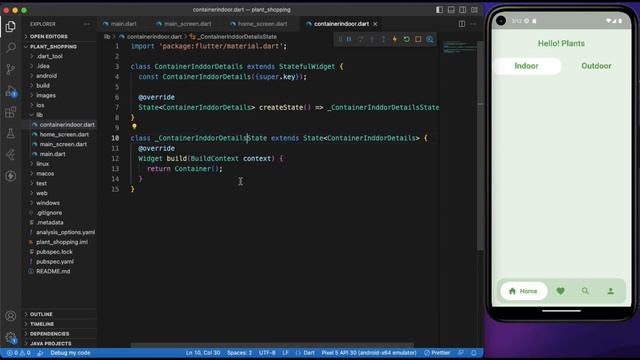Select the Outdoor tab in emulator app

(596, 66)
